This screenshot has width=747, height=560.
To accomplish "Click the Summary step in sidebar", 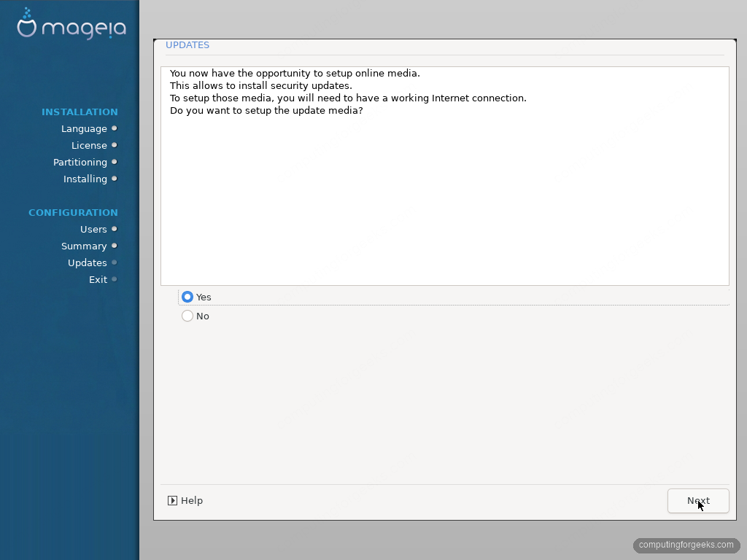I will coord(84,246).
